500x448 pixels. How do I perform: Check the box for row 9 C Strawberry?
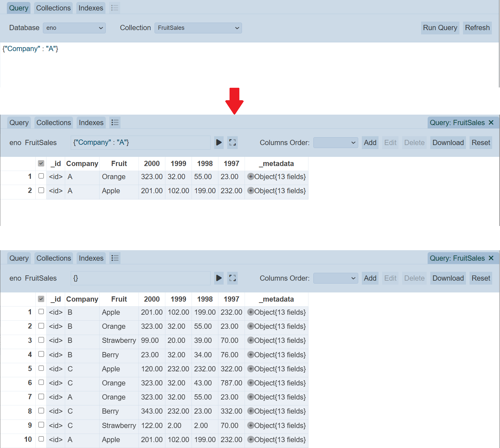(41, 425)
